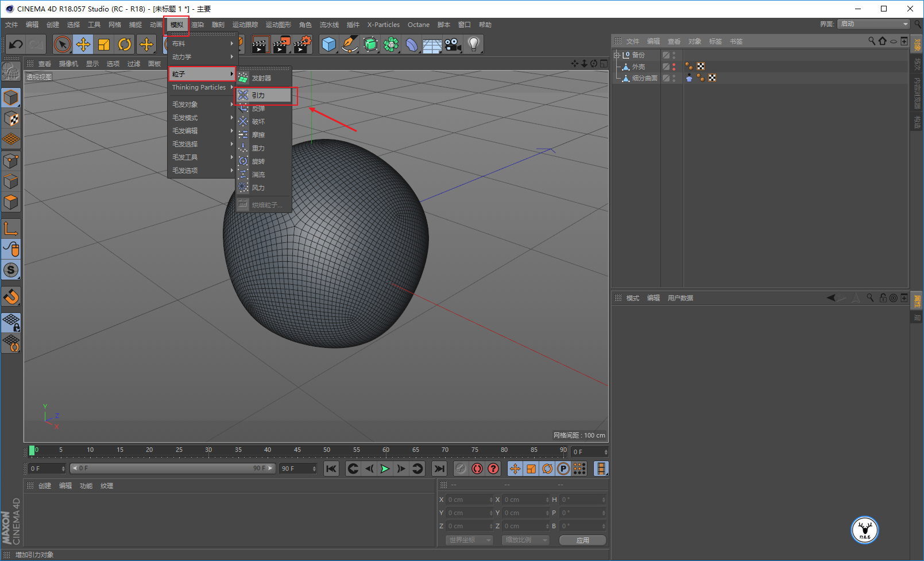Activate the Rotate tool in top toolbar
The height and width of the screenshot is (561, 924).
point(125,44)
